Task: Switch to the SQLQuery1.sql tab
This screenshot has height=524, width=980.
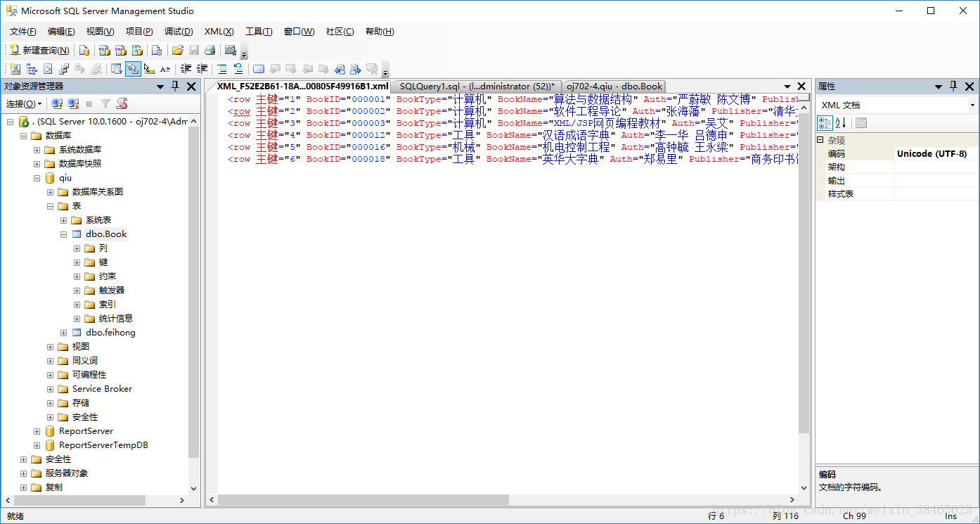Action: coord(477,87)
